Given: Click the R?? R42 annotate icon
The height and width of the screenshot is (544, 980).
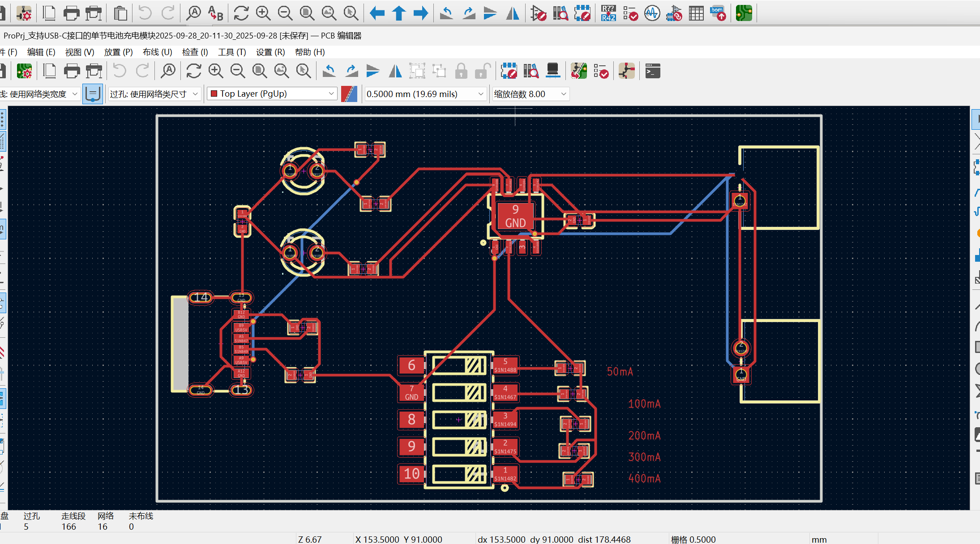Looking at the screenshot, I should click(608, 13).
